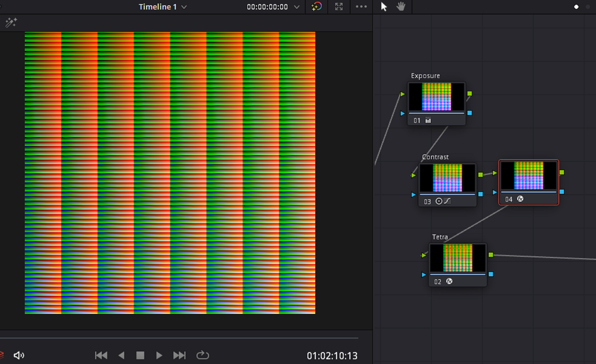Play the clip forward
Screen dimensions: 596x364
coord(159,355)
